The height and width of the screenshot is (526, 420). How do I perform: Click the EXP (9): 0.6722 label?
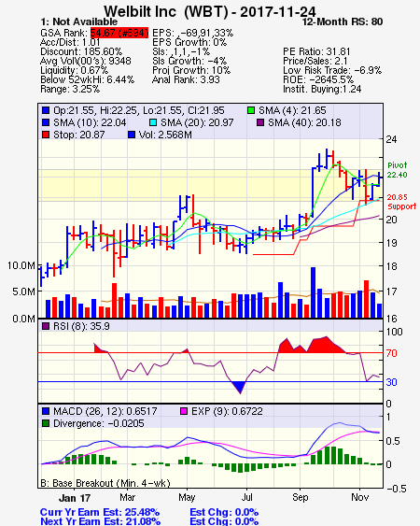(x=227, y=411)
